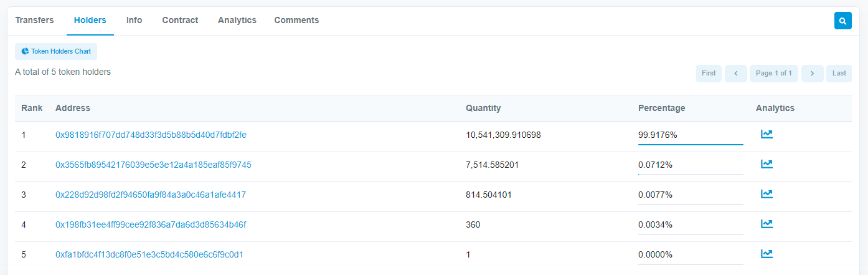The width and height of the screenshot is (868, 275).
Task: Open the Analytics tab
Action: tap(237, 20)
